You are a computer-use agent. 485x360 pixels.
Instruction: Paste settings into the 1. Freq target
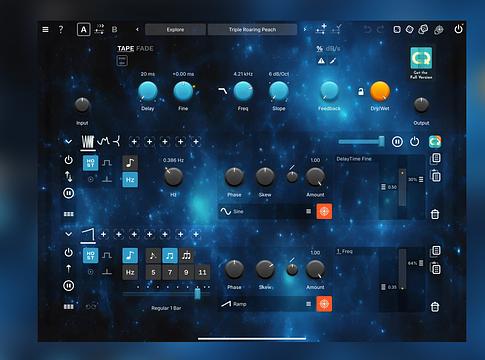click(436, 268)
